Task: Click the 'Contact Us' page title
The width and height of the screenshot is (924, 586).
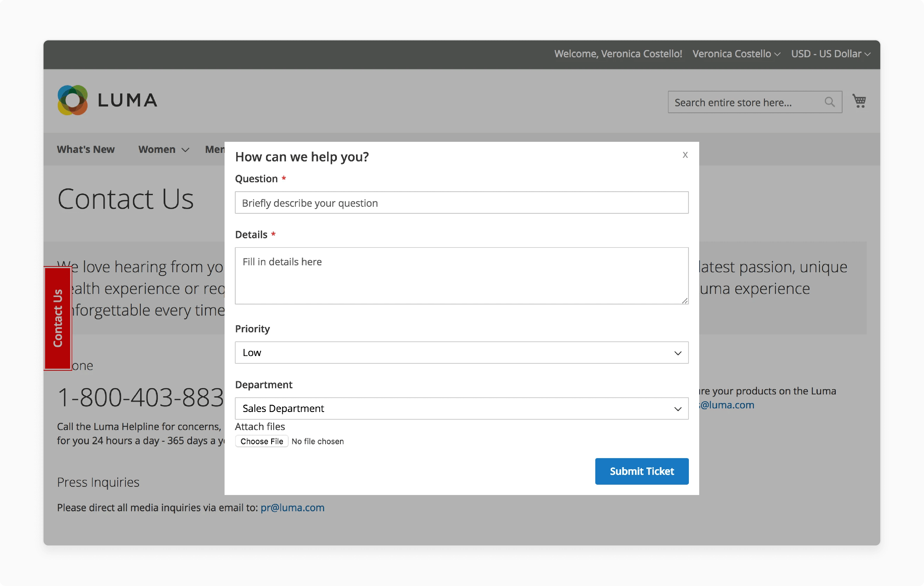Action: (x=126, y=199)
